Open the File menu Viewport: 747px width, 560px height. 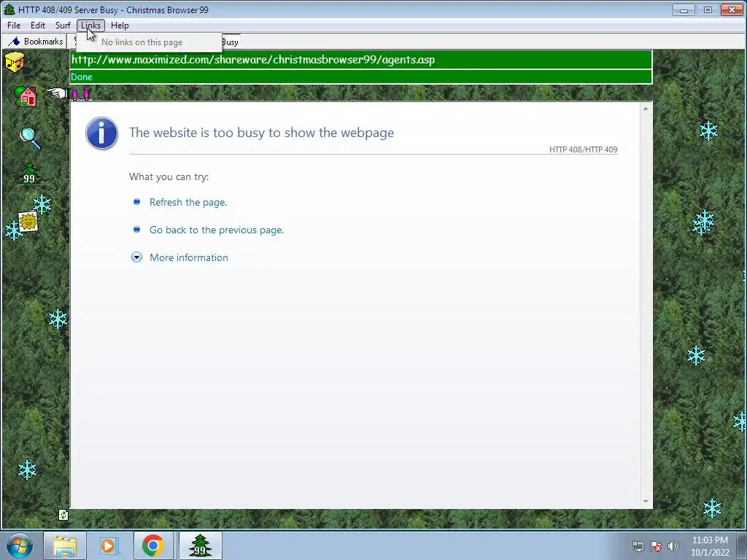[x=14, y=26]
